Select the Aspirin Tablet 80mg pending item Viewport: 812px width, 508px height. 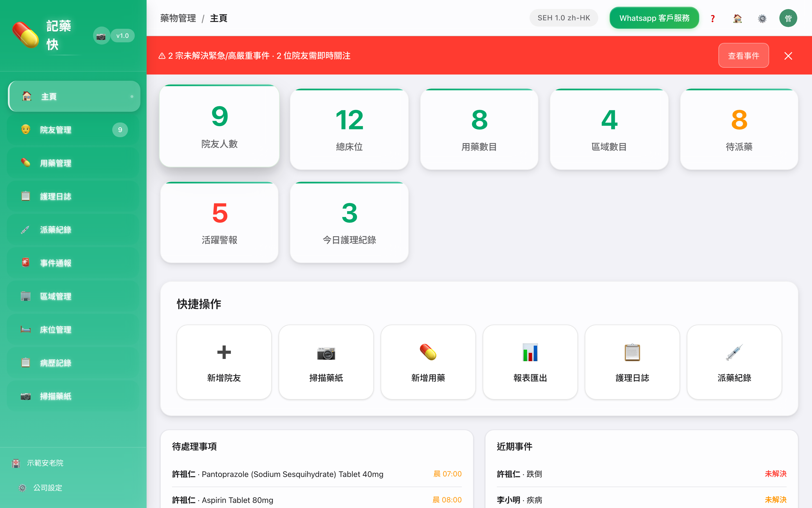point(317,500)
